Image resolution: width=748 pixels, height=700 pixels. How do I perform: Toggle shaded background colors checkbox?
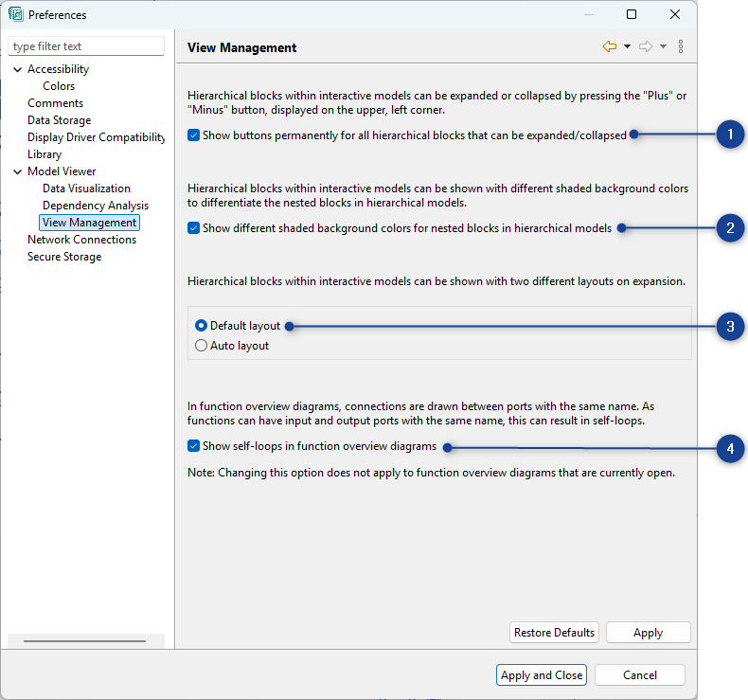[x=193, y=228]
